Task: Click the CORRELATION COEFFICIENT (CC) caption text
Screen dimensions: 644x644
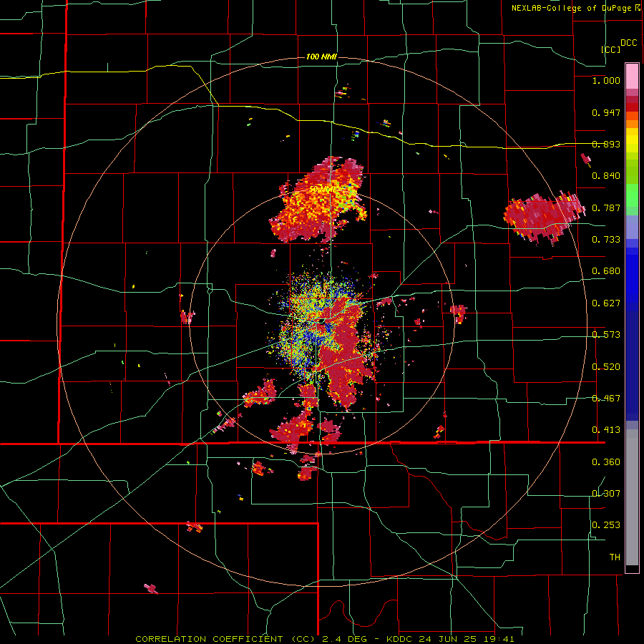Action: (225, 639)
